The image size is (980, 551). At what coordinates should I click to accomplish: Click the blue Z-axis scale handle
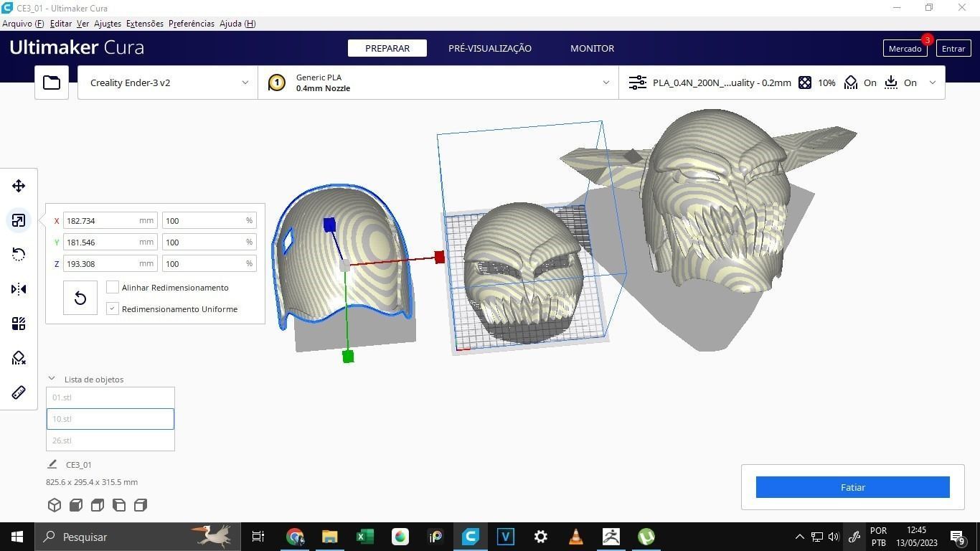coord(329,225)
